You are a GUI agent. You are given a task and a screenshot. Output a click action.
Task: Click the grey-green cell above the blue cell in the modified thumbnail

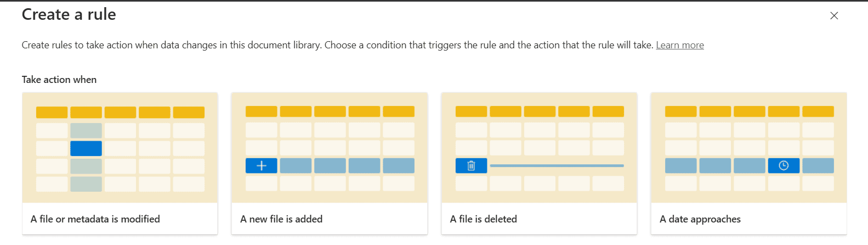coord(86,131)
